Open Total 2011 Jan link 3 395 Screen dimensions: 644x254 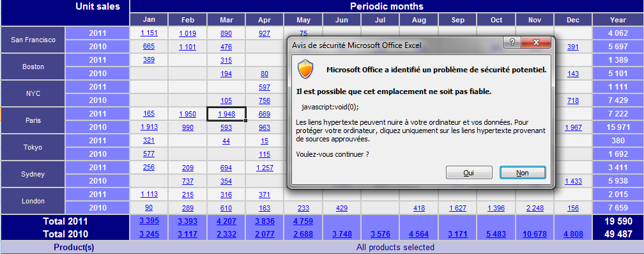tap(149, 221)
